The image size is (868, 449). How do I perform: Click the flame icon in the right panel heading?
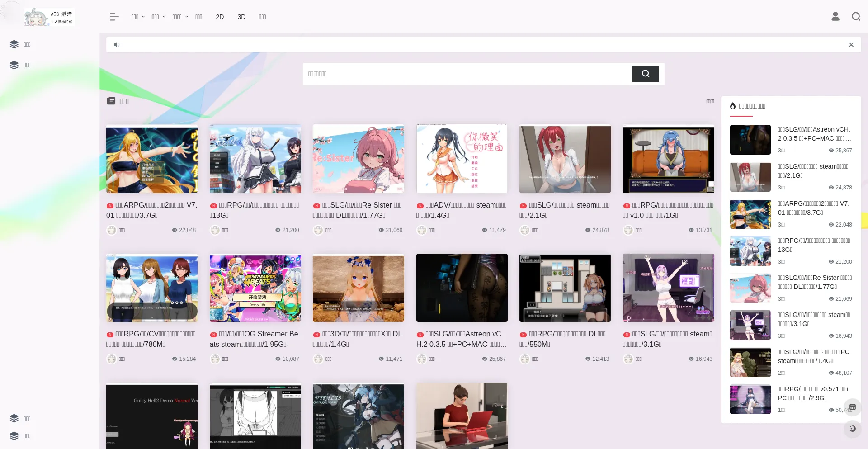click(733, 106)
